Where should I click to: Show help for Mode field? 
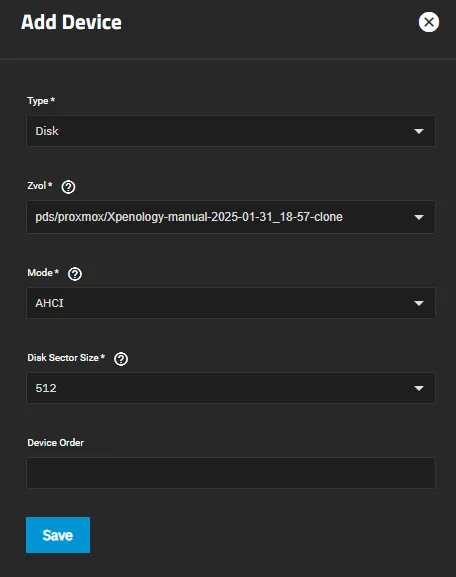pos(75,274)
